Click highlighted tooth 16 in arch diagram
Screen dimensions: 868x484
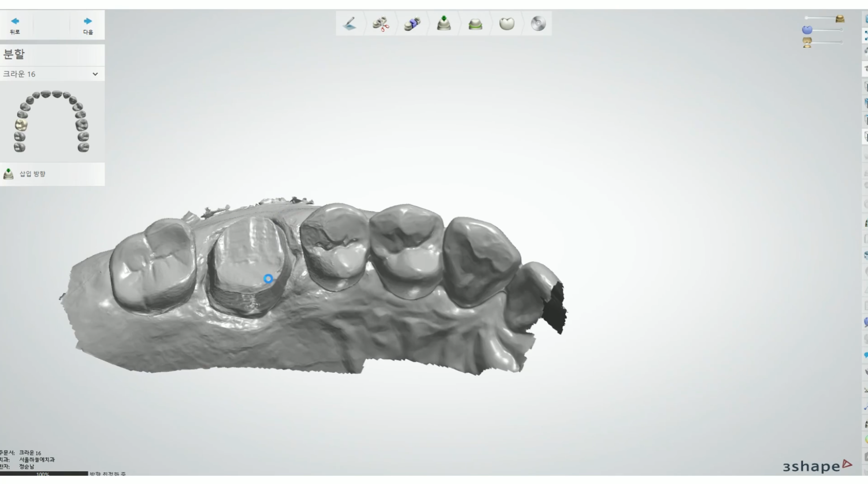tap(21, 125)
